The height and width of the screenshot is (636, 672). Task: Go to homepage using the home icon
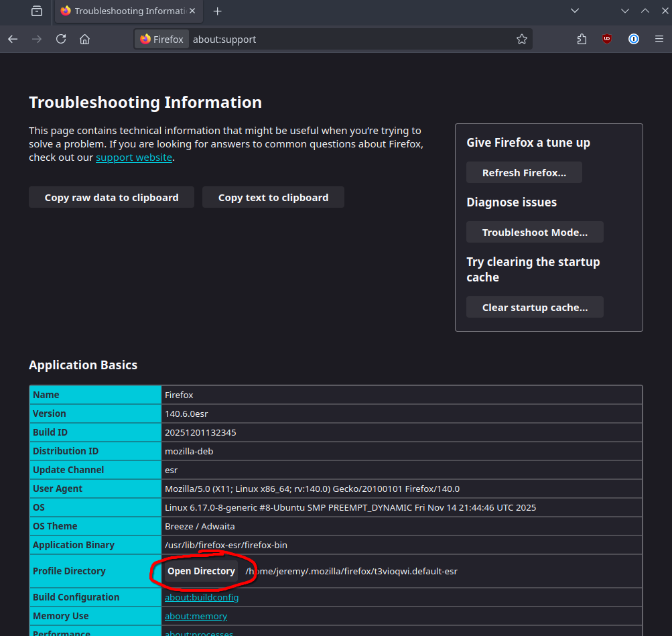[87, 39]
